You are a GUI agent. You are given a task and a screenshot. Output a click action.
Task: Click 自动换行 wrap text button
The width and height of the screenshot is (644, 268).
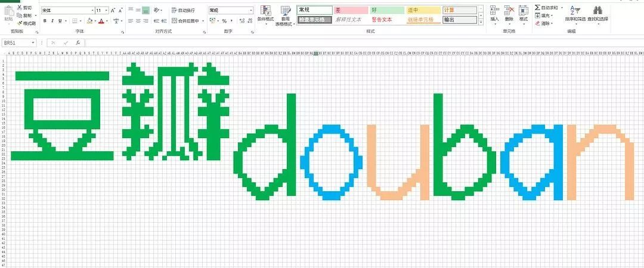point(184,10)
